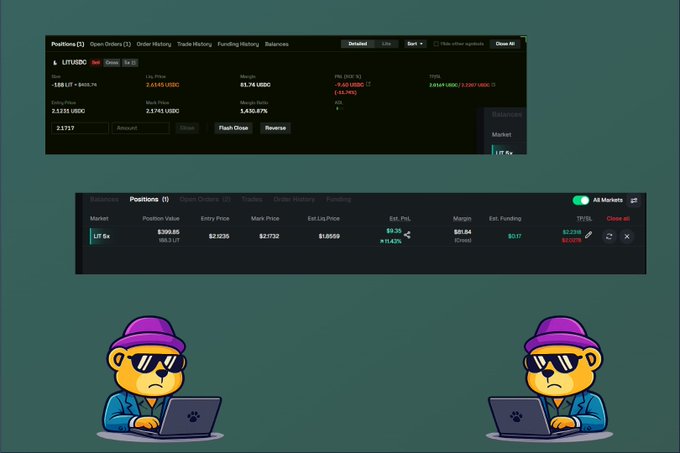Viewport: 680px width, 453px height.
Task: Click the Reverse button
Action: pyautogui.click(x=275, y=128)
